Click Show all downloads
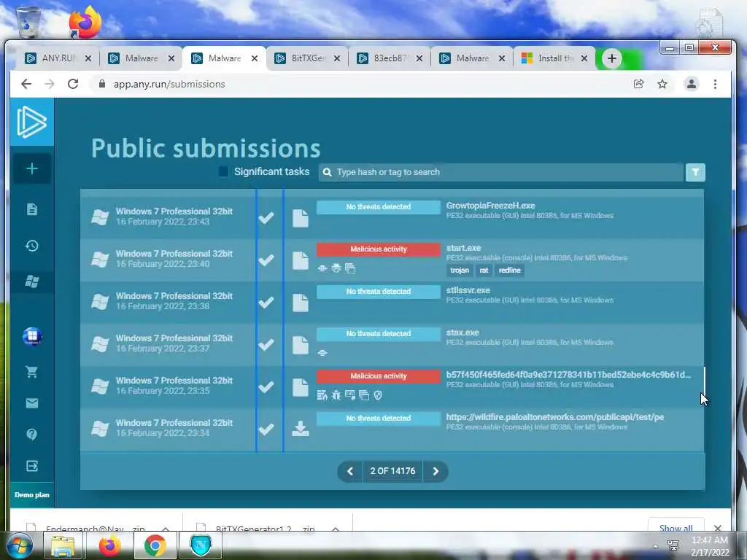This screenshot has height=560, width=747. (676, 527)
